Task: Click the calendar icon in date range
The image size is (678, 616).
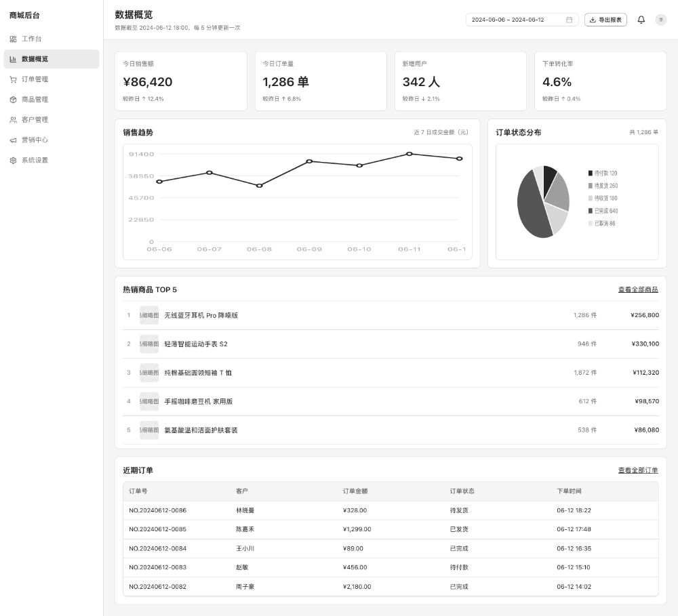Action: (x=569, y=20)
